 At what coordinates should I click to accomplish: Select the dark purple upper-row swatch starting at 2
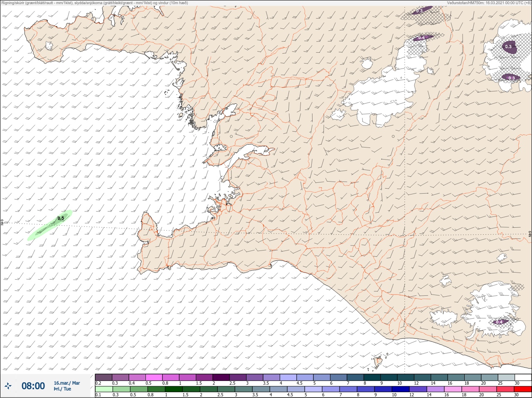click(222, 377)
